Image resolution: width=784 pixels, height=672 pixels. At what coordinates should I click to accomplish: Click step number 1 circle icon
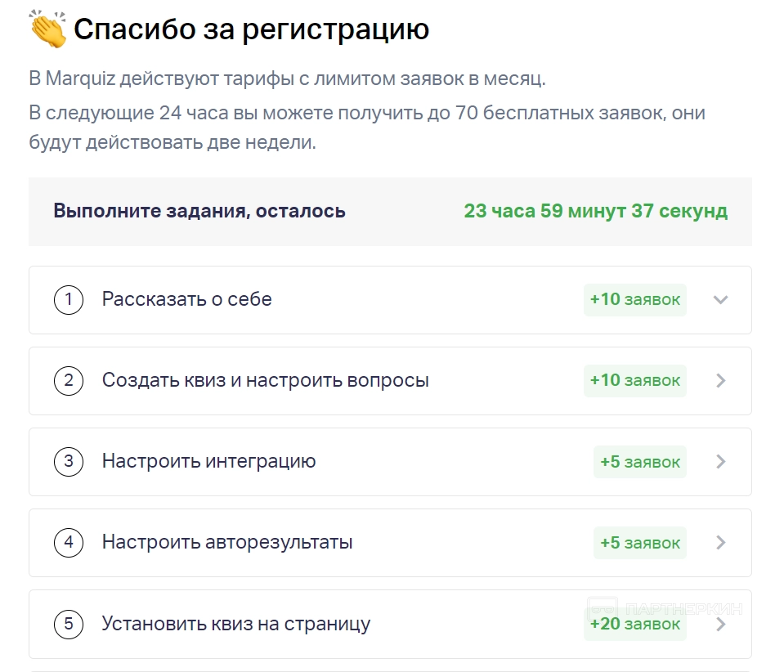click(x=69, y=300)
